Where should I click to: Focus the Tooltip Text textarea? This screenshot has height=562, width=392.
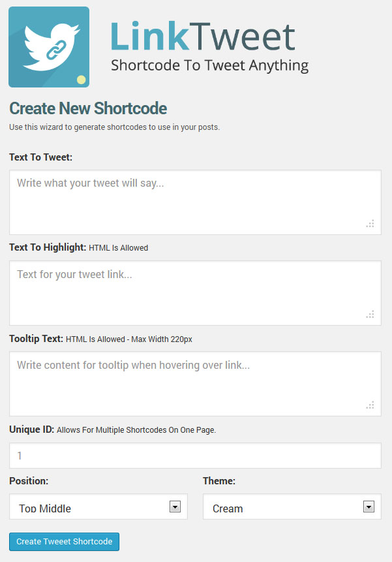195,384
